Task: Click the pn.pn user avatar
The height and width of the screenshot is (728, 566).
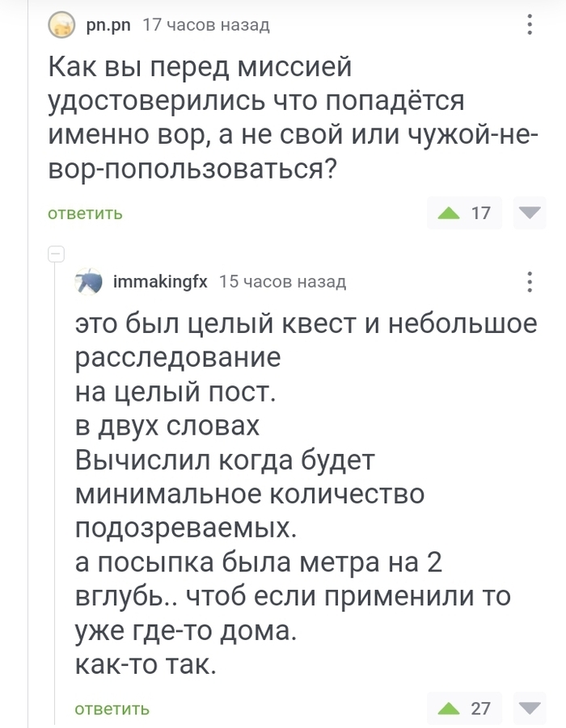Action: pos(61,26)
